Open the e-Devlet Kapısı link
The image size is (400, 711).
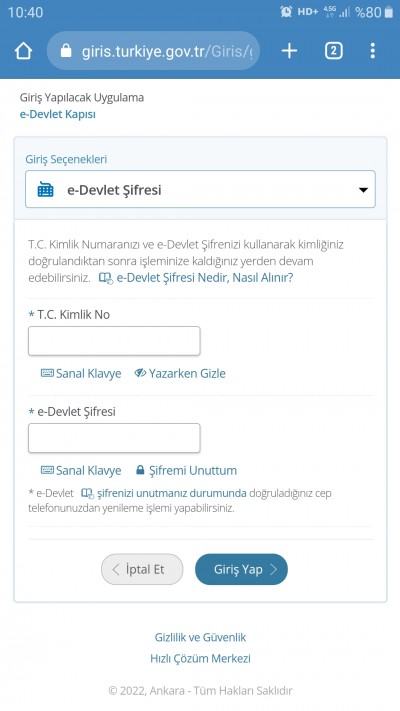click(58, 114)
